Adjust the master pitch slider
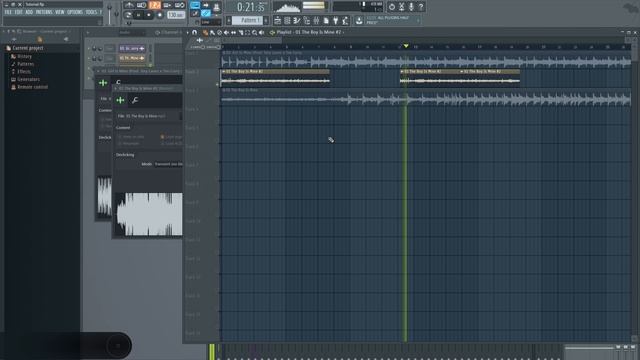 click(117, 13)
